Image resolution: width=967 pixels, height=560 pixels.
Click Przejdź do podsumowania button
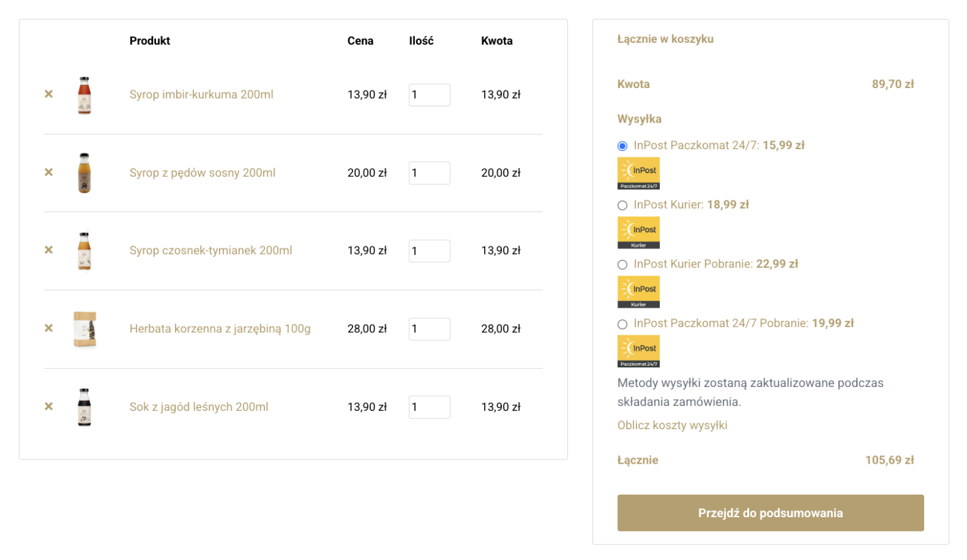(770, 513)
